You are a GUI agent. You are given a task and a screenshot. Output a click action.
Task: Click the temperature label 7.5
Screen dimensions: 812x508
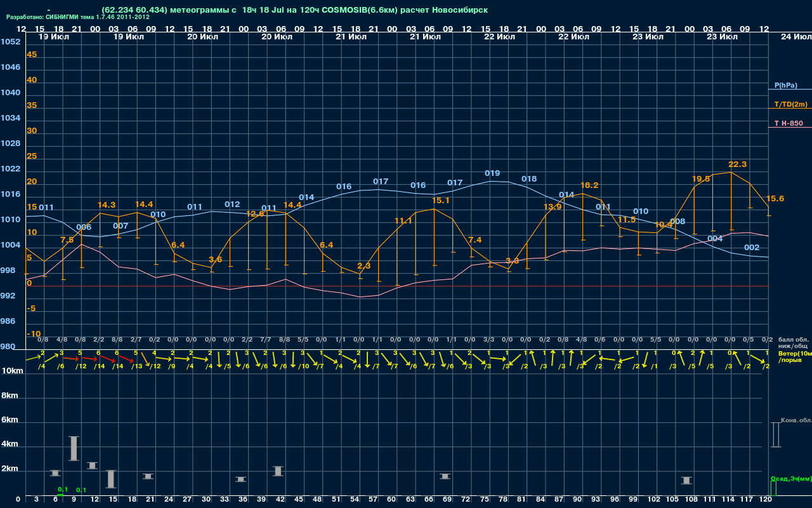pos(67,240)
